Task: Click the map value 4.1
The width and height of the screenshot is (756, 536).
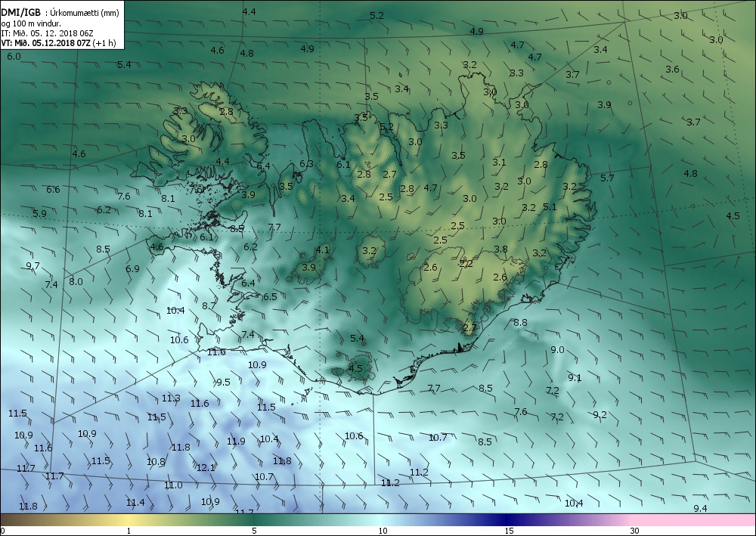Action: [x=322, y=249]
